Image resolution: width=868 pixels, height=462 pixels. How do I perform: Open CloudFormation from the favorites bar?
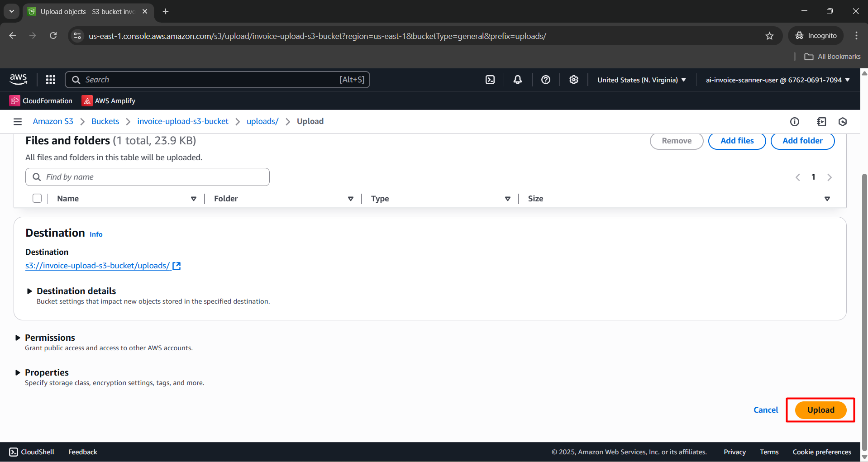40,100
